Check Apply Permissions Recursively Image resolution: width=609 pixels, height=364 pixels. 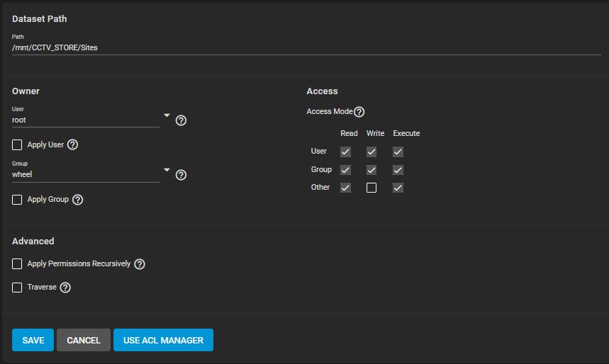[x=17, y=264]
